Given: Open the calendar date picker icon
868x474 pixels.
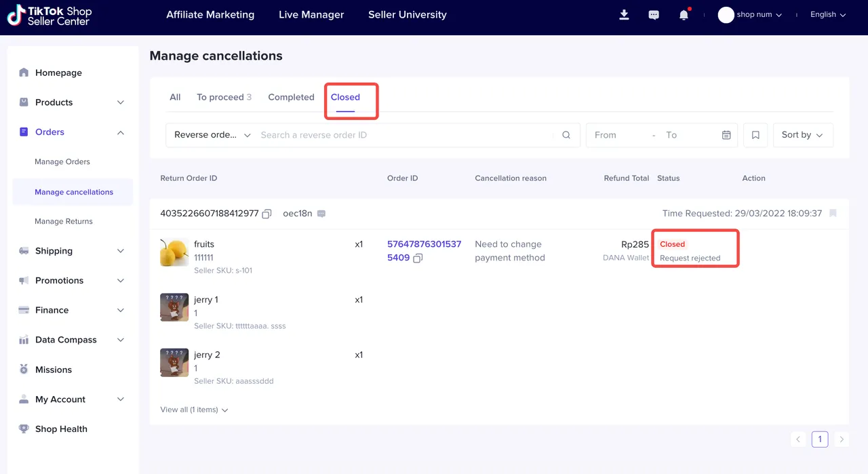Looking at the screenshot, I should (726, 135).
